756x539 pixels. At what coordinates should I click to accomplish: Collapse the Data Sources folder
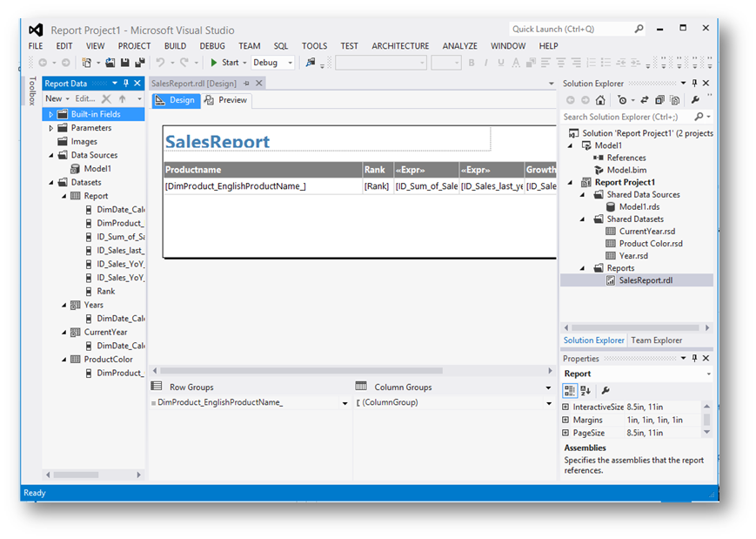coord(51,155)
